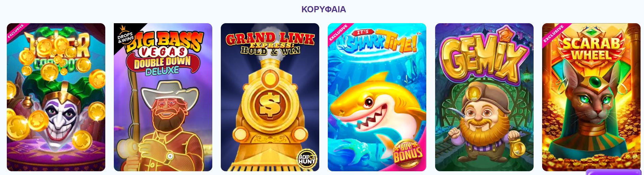Click the bearded dwarf miner in Gemix
This screenshot has height=175, width=644.
click(x=484, y=123)
